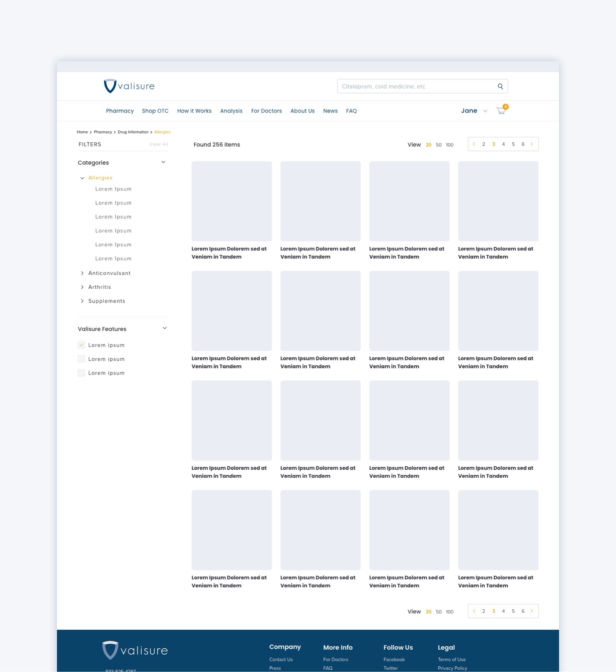Click Privacy Policy in footer

452,668
